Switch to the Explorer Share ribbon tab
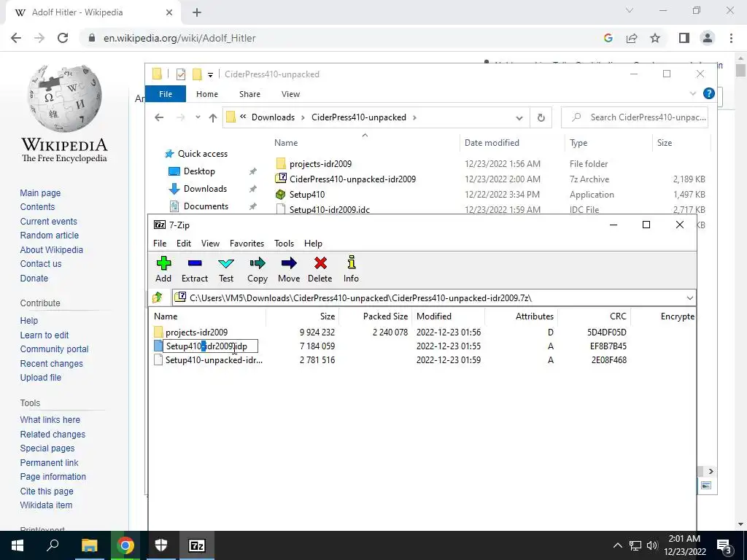 (249, 94)
